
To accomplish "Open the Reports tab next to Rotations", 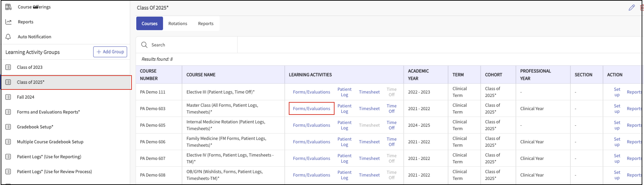I will point(206,24).
